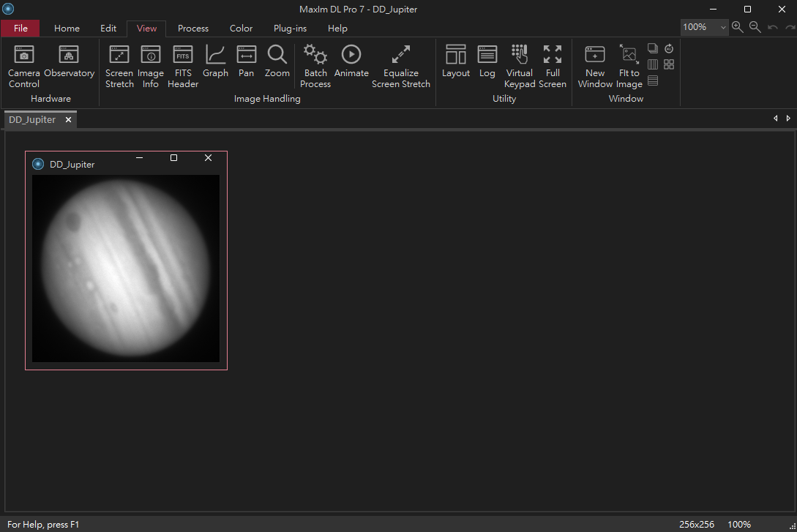Click the zoom in magnifier icon

tap(737, 27)
